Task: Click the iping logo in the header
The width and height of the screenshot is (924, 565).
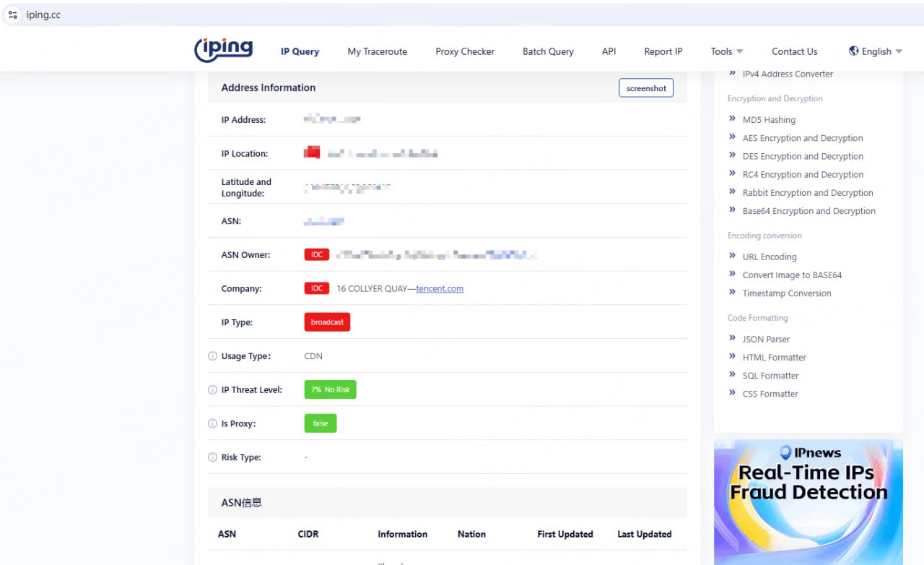Action: coord(224,50)
